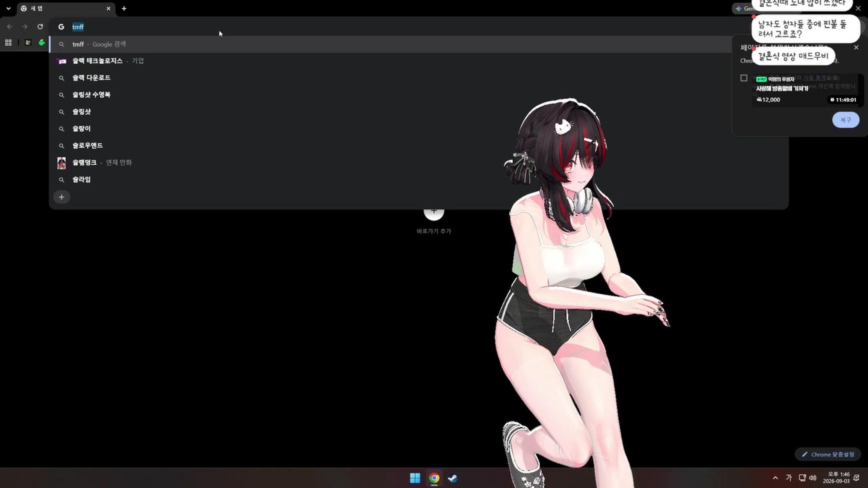Screen dimensions: 868x488
Task: Open a new tab with plus button
Action: (x=124, y=8)
